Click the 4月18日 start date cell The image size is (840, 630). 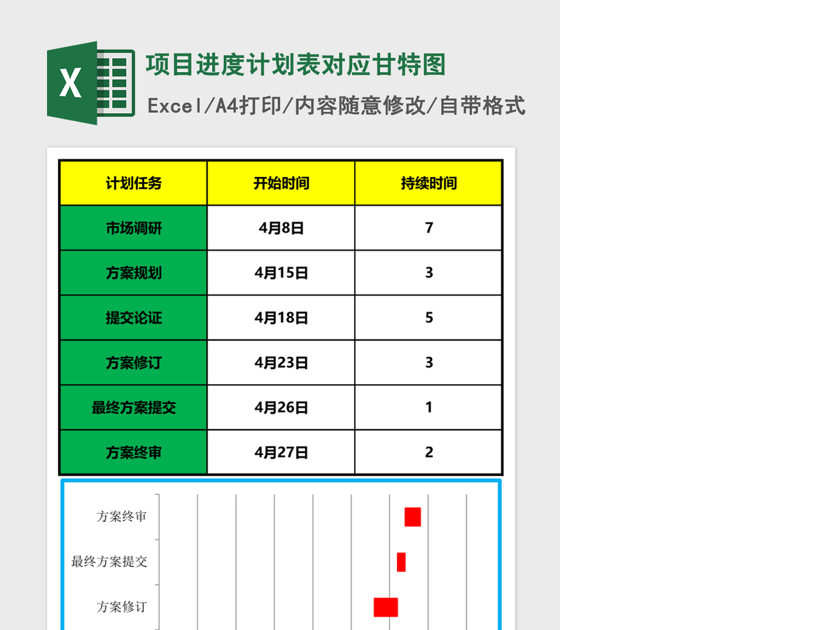[281, 318]
